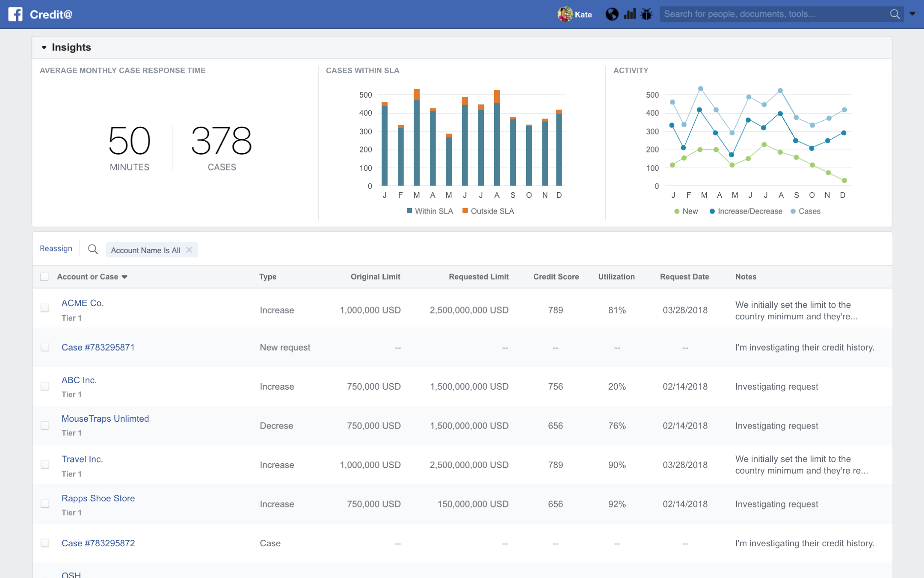Select the Rapps Shoe Store checkbox

point(45,504)
